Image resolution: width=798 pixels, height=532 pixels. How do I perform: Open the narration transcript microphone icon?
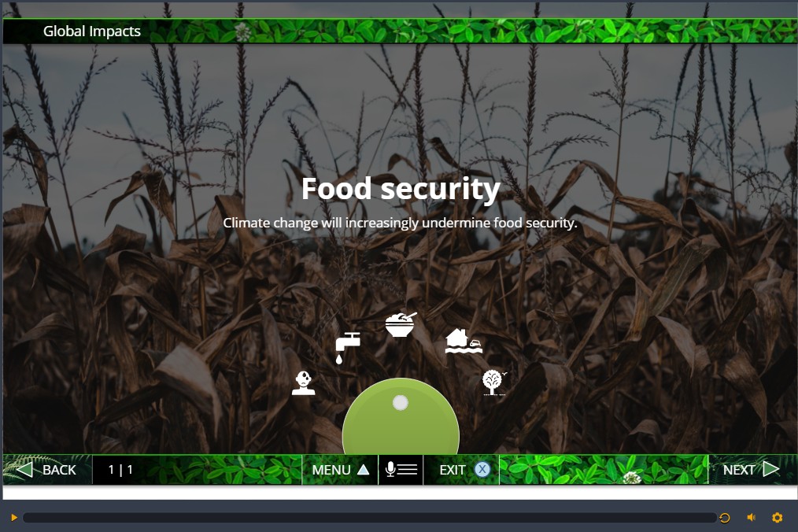pos(401,469)
